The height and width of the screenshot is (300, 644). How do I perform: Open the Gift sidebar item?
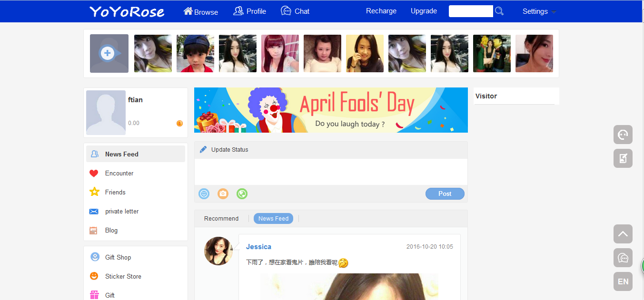[x=136, y=295]
